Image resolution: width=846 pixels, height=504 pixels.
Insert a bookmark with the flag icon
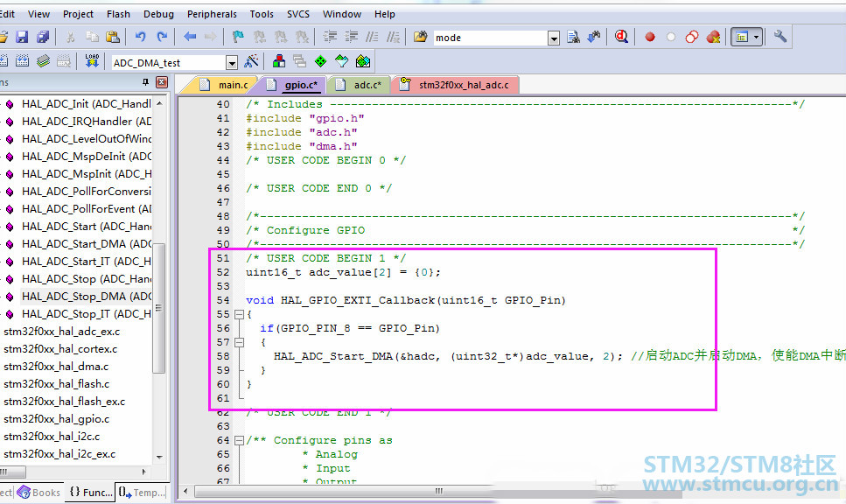click(x=238, y=37)
